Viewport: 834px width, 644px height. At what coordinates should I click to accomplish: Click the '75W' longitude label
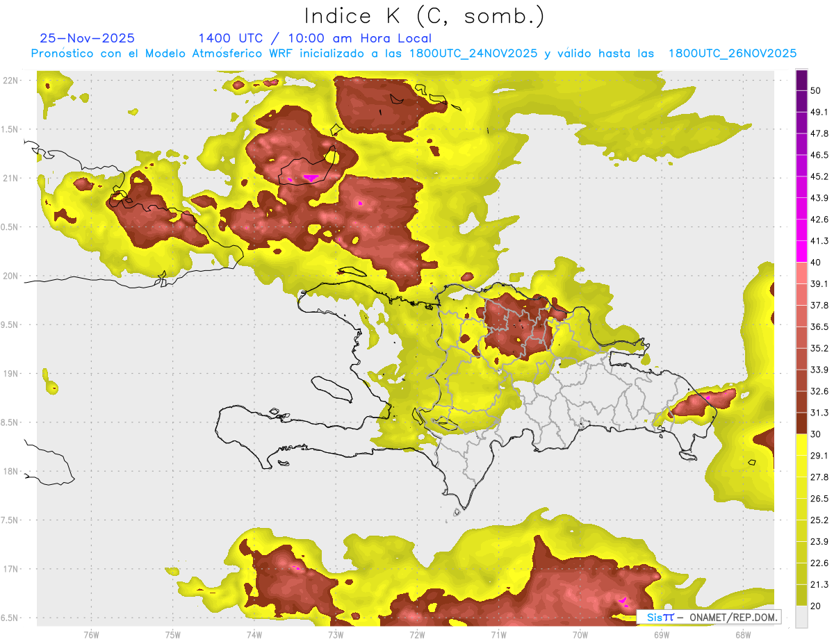173,634
